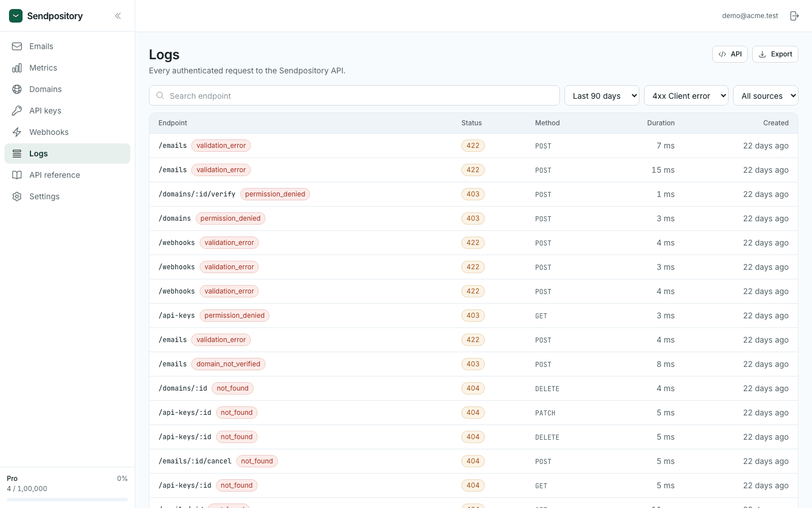Select the /domains/:id/verify log row
The width and height of the screenshot is (812, 508).
click(474, 194)
